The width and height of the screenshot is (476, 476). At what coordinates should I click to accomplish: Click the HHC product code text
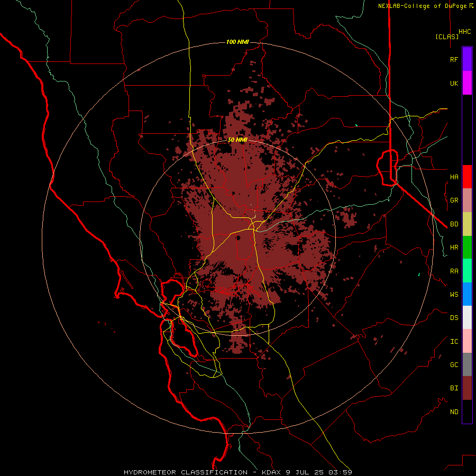465,32
